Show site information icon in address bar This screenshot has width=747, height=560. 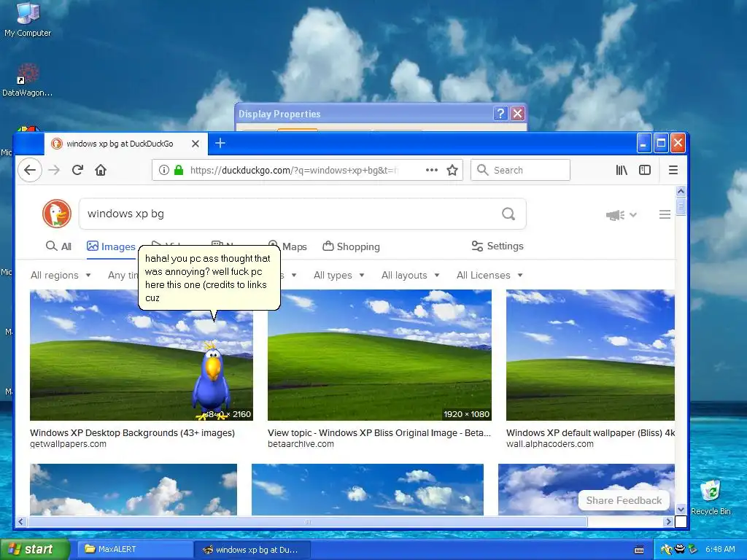point(164,170)
